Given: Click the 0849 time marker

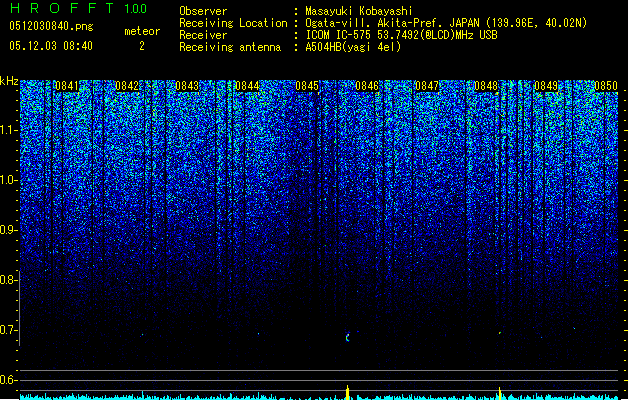Looking at the screenshot, I should coord(546,86).
